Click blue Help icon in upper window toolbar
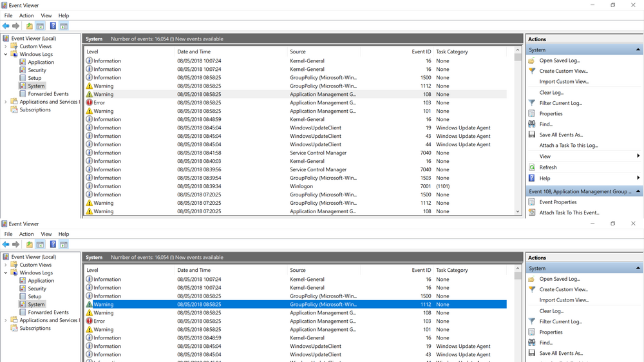The width and height of the screenshot is (644, 362). [x=53, y=26]
